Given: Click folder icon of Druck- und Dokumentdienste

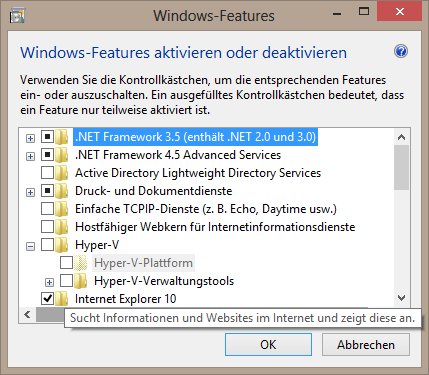Looking at the screenshot, I should tap(62, 191).
